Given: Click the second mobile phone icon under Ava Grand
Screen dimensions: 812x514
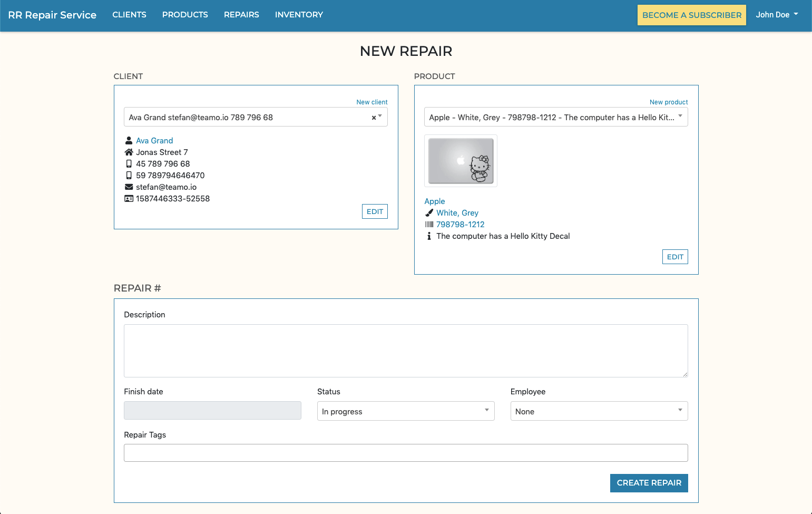Looking at the screenshot, I should (129, 175).
